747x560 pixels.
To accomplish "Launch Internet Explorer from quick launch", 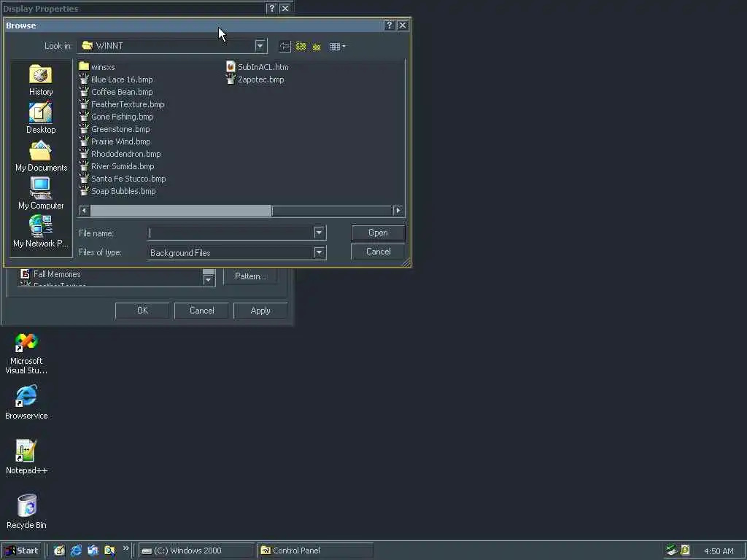I will point(76,551).
